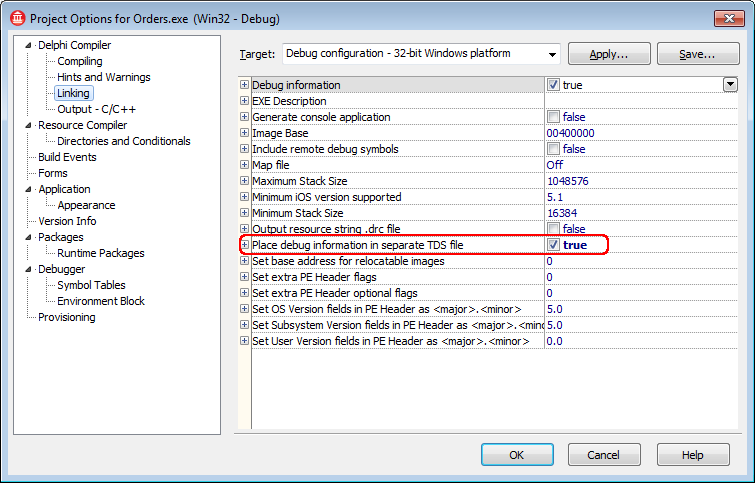Expand the Map file option row

point(245,165)
